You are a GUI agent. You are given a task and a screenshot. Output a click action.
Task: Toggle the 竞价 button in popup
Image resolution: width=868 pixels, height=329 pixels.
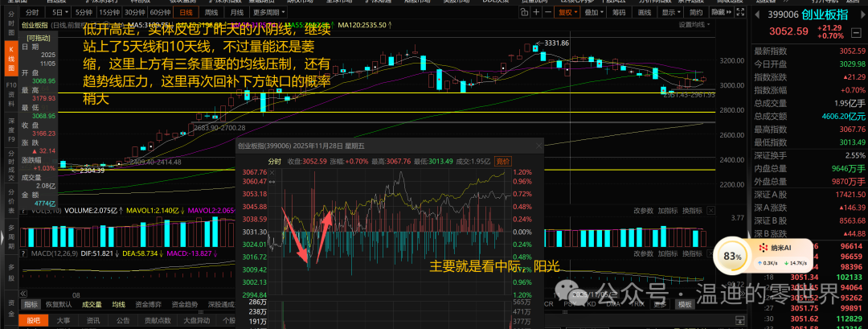(x=502, y=161)
